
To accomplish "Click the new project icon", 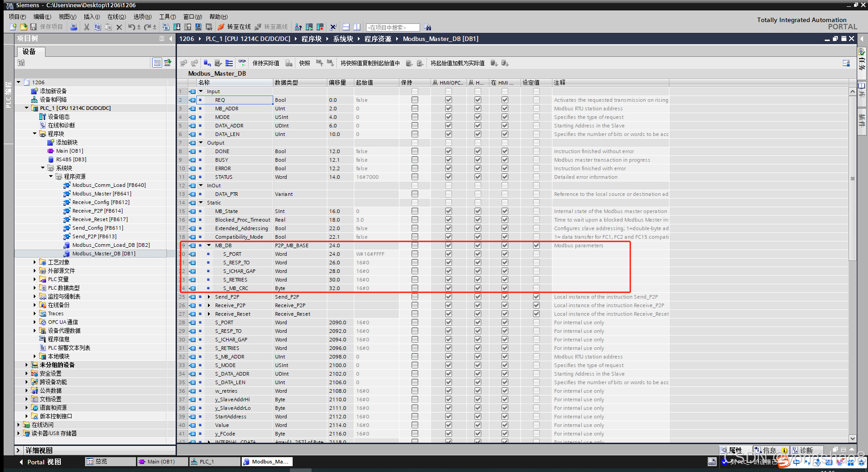I will [x=14, y=27].
